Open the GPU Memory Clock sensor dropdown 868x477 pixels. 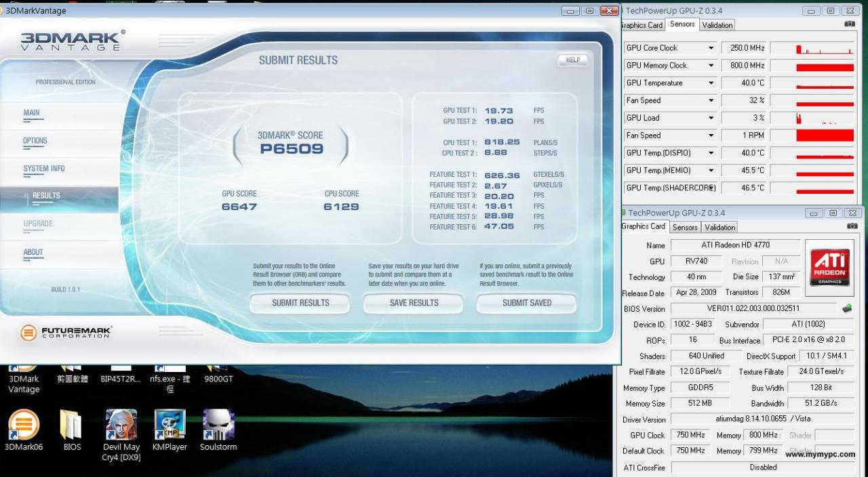711,66
